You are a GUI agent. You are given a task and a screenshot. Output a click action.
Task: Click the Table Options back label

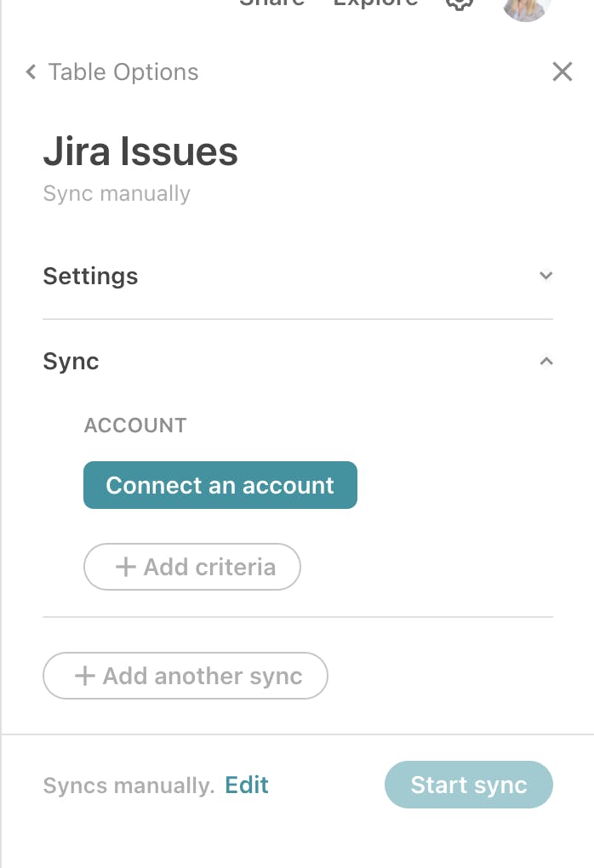pos(123,72)
